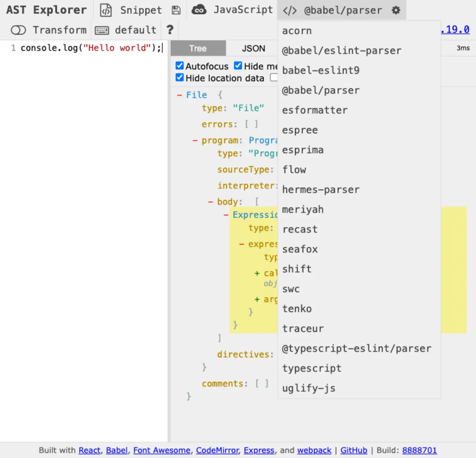
Task: Expand the callee node
Action: (257, 273)
